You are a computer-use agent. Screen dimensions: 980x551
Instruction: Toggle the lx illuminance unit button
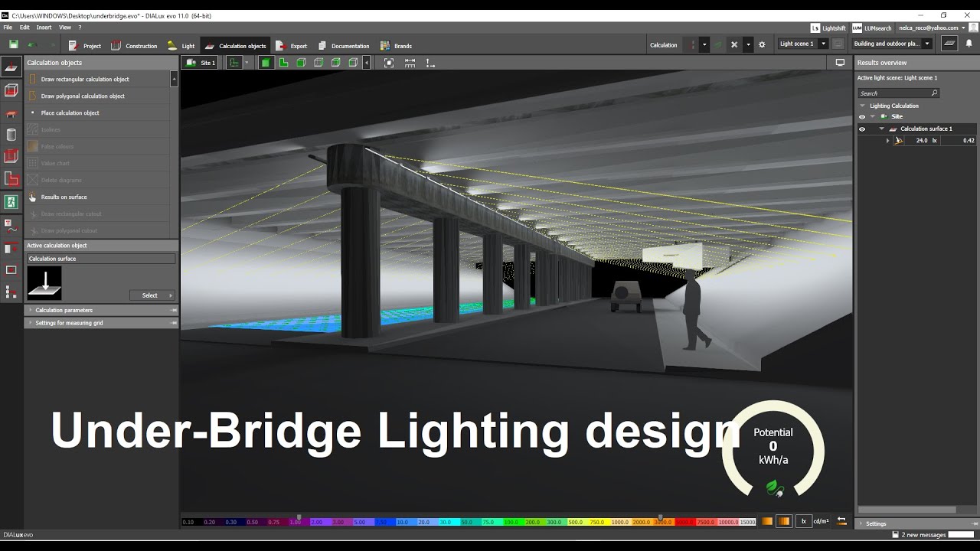pos(804,521)
